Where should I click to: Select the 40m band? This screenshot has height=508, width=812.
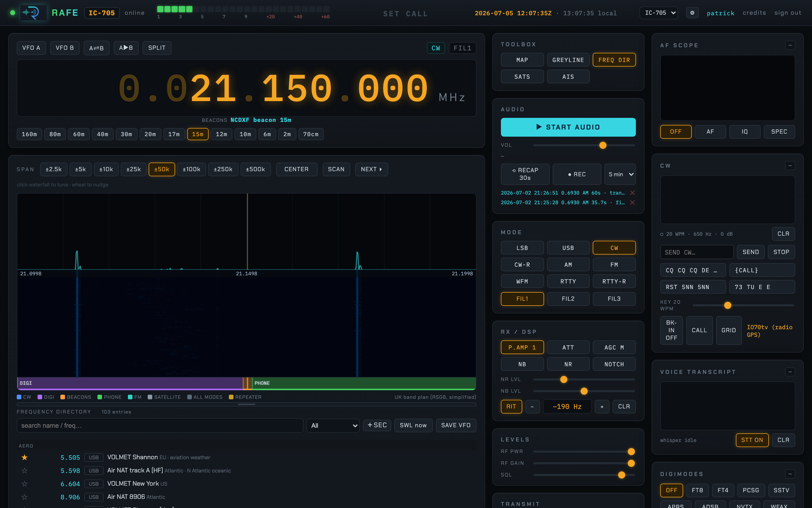tap(102, 134)
